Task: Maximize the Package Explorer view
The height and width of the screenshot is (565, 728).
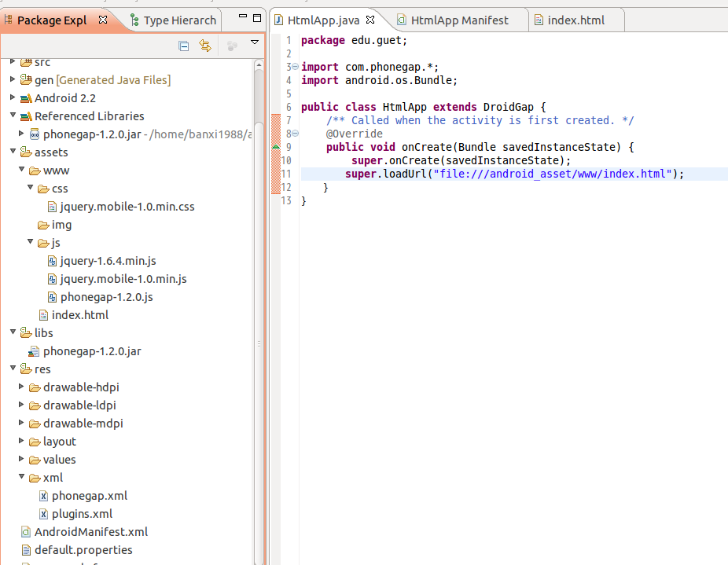Action: click(257, 18)
